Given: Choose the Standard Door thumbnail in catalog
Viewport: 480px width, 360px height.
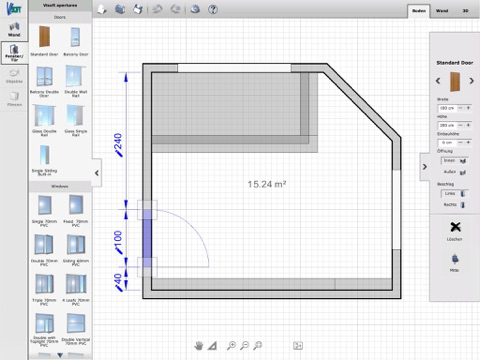Looking at the screenshot, I should click(x=44, y=37).
